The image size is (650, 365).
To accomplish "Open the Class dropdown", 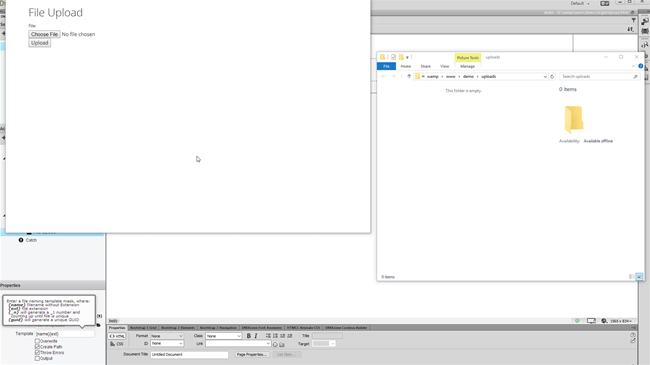I will click(223, 336).
